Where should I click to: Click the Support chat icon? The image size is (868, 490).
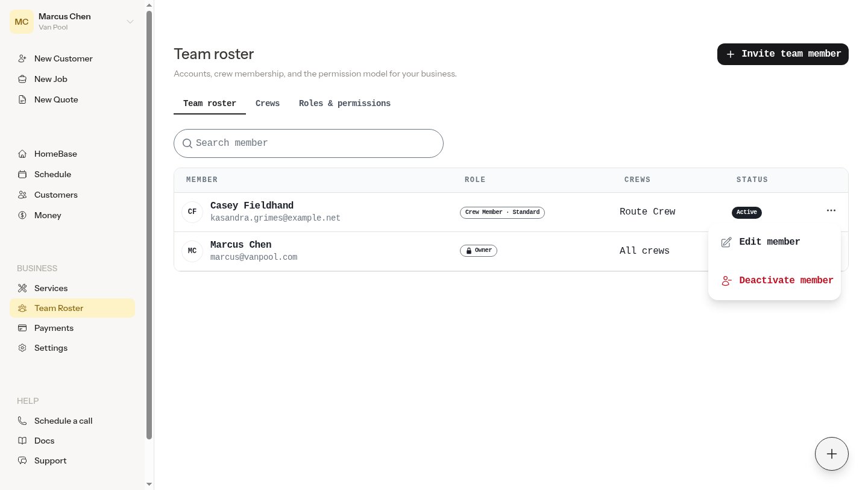(22, 460)
